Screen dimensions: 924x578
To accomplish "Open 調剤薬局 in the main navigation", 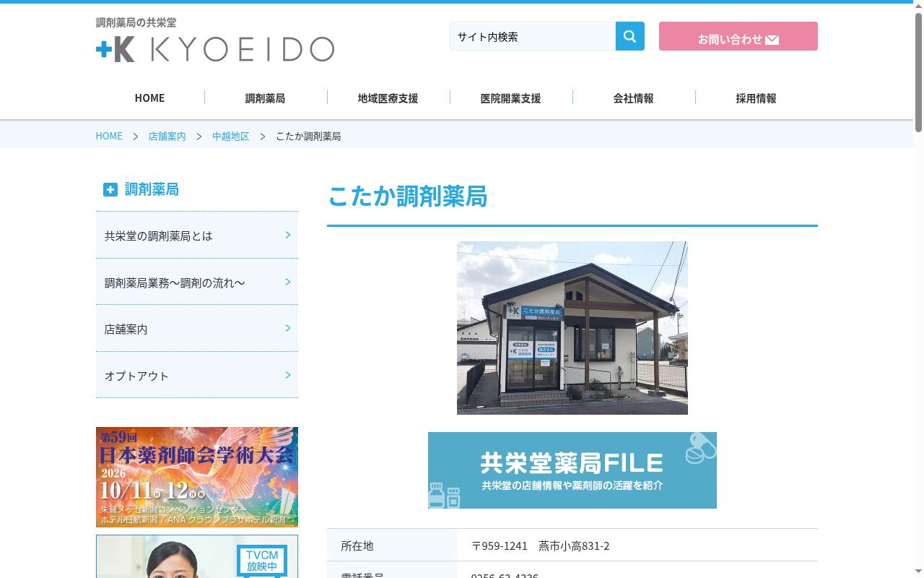I will click(x=265, y=98).
